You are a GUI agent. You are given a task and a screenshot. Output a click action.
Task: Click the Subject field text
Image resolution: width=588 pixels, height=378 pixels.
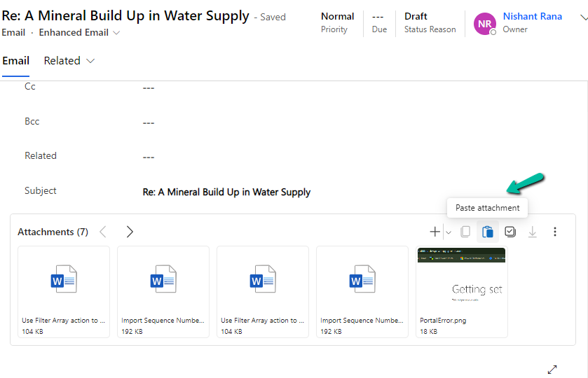[226, 192]
